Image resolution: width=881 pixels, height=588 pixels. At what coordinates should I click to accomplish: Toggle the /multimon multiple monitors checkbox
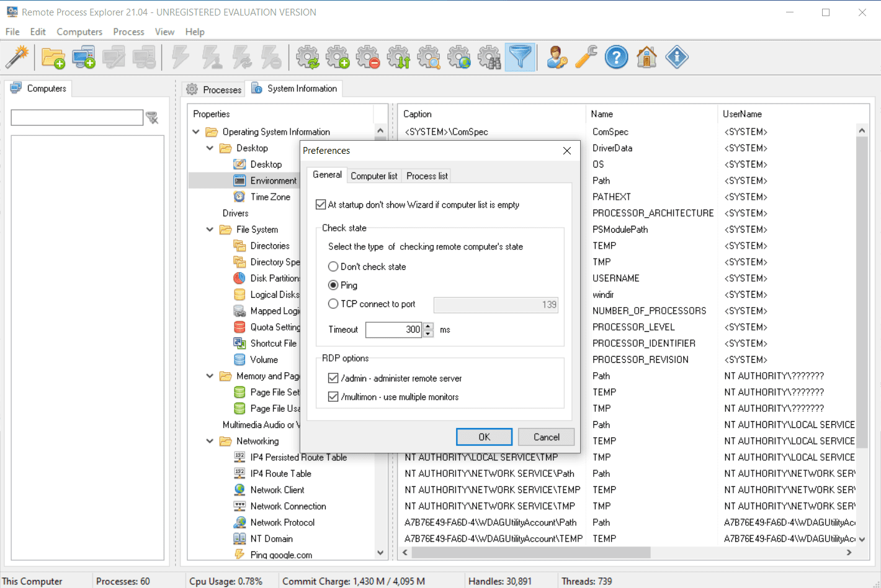click(x=333, y=397)
